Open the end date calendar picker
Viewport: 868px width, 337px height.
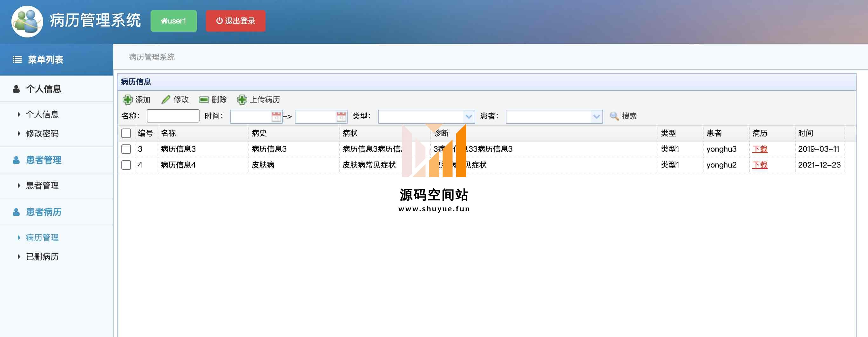tap(341, 116)
